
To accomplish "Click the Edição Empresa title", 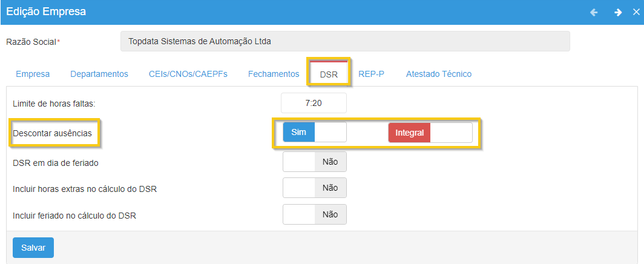I will click(x=46, y=12).
